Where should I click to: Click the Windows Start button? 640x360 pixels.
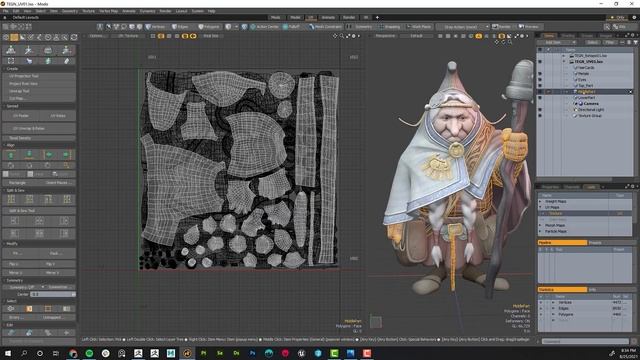click(8, 353)
